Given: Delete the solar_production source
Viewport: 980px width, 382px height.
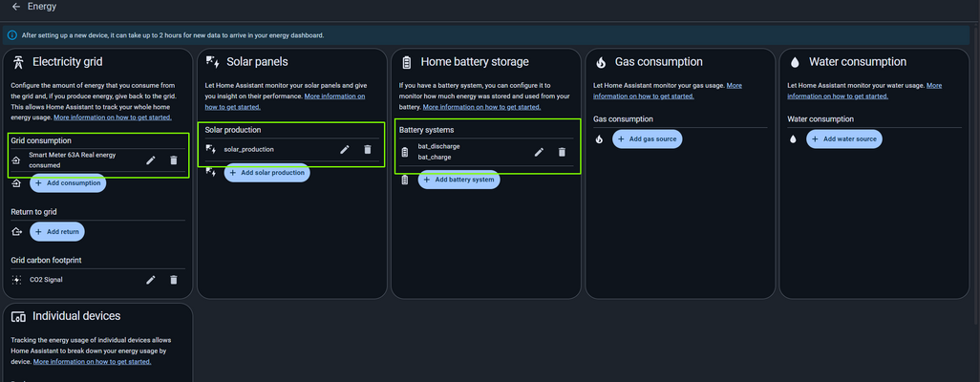Looking at the screenshot, I should point(368,149).
